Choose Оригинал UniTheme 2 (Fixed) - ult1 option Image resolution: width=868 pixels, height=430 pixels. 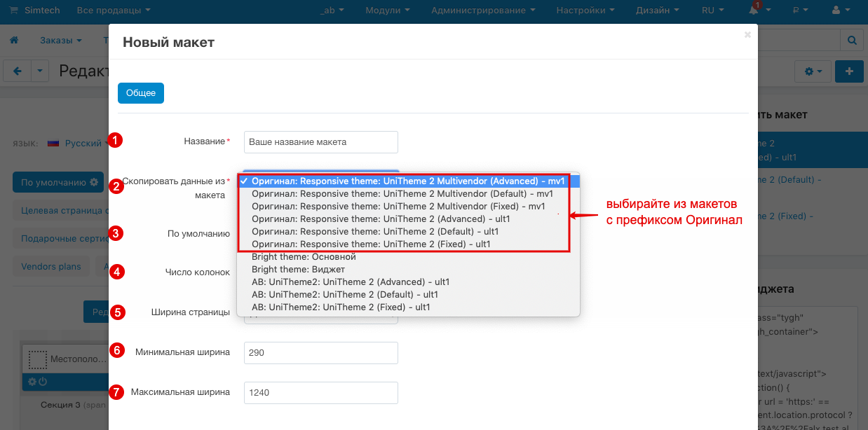tap(370, 244)
